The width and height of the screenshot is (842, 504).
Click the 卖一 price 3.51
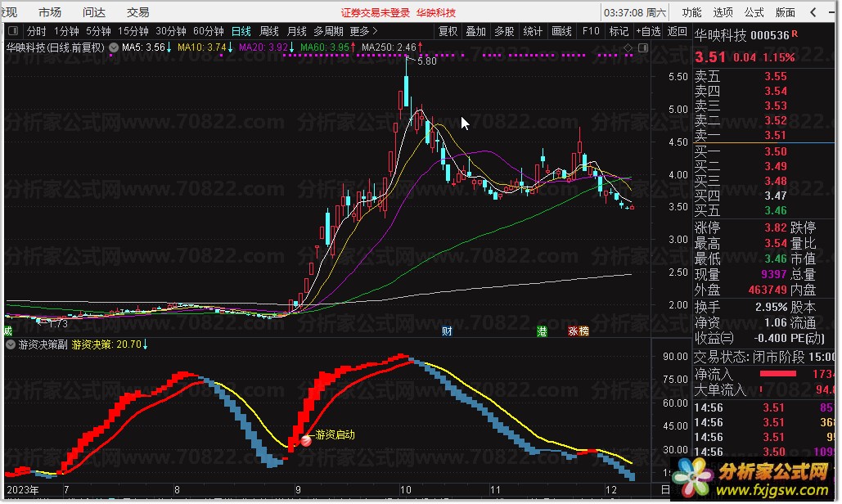776,135
